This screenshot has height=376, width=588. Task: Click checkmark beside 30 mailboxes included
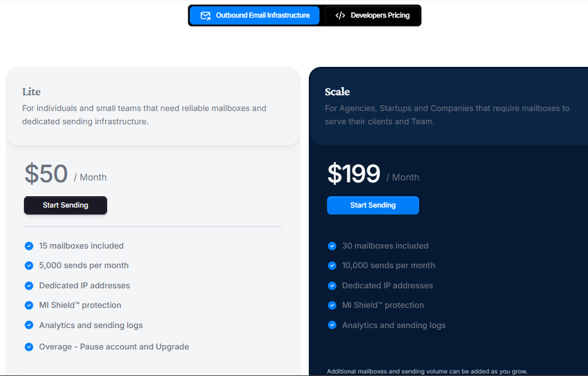(x=332, y=246)
